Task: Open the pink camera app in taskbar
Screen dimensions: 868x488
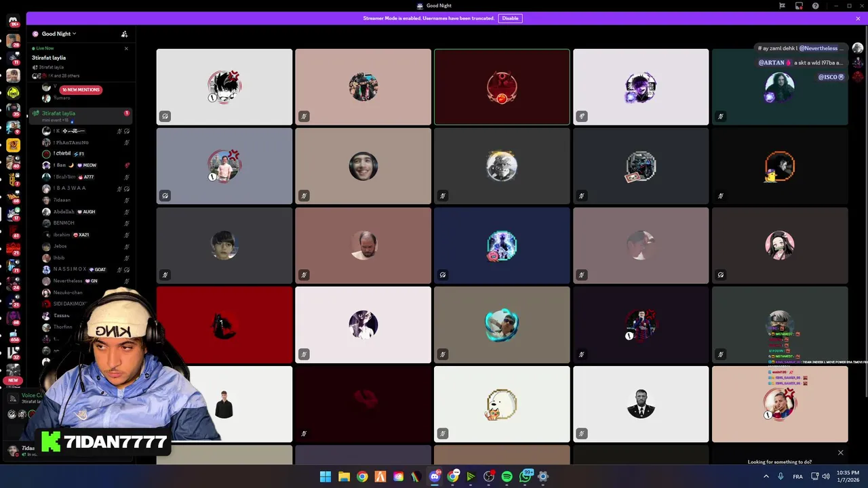Action: point(398,476)
